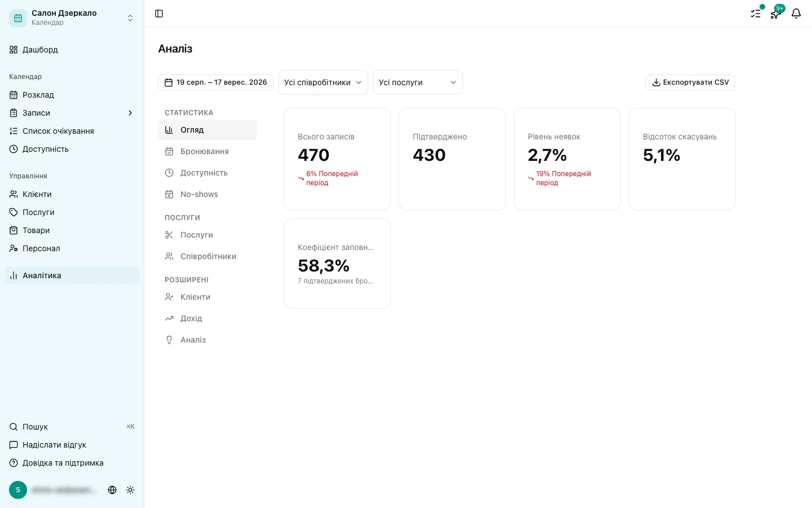Select Послуги with scissors icon
The image size is (812, 508).
click(x=208, y=235)
